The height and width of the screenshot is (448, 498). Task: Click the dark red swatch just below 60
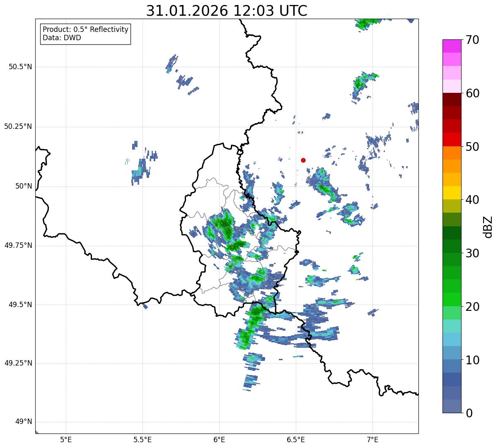pyautogui.click(x=452, y=99)
